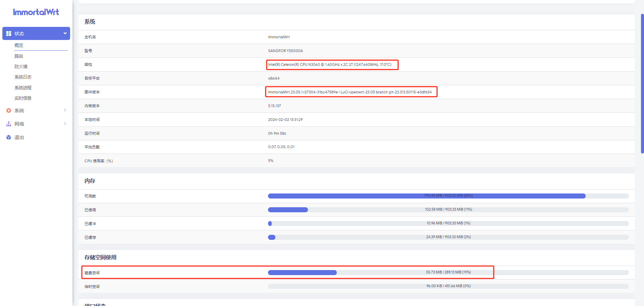The image size is (644, 306).
Task: Click the 状态 grid icon in sidebar
Action: [x=9, y=34]
